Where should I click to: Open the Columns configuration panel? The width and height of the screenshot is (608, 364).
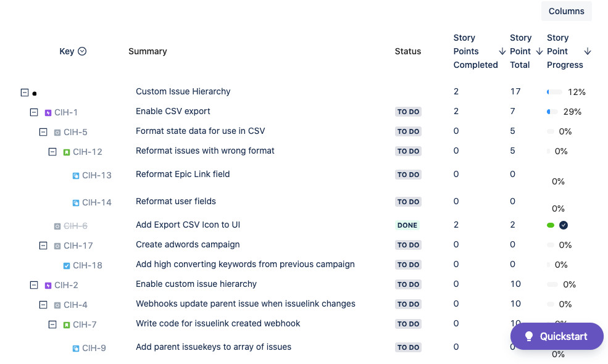(566, 11)
